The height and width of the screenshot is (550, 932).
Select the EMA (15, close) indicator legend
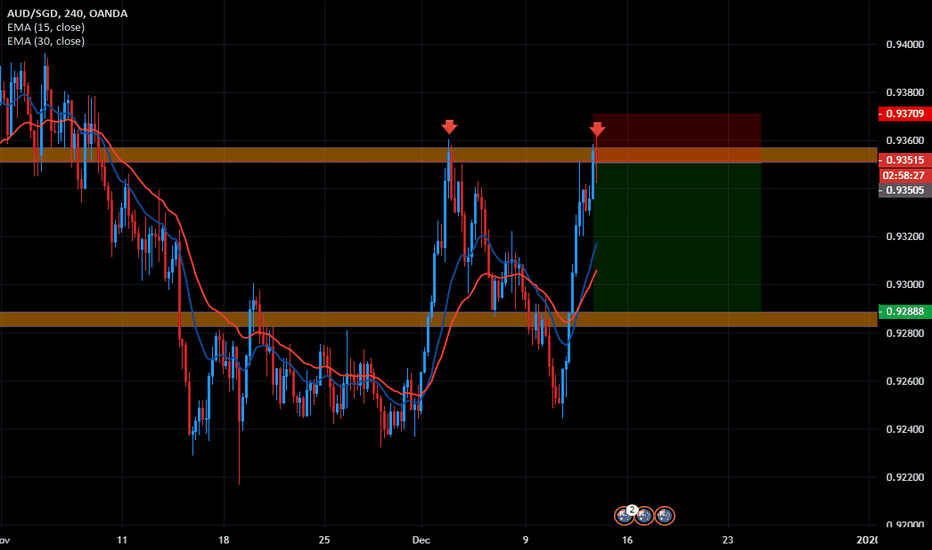tap(46, 27)
